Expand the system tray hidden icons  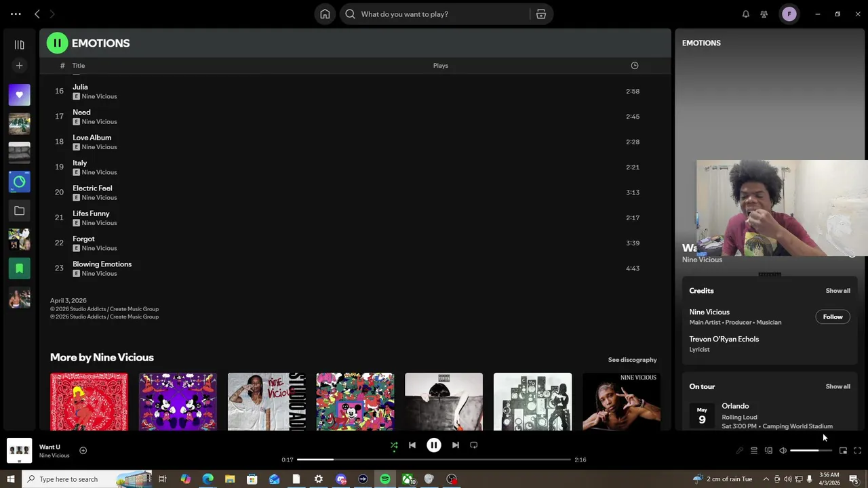pyautogui.click(x=766, y=479)
